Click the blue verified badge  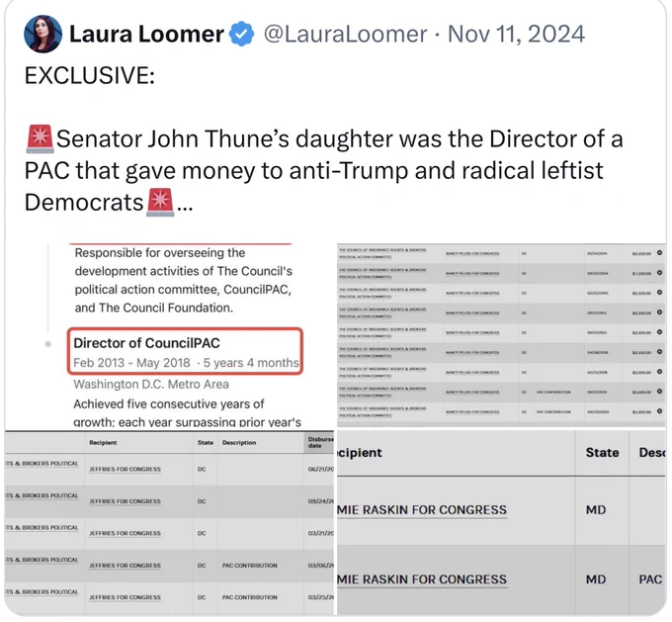tap(242, 34)
